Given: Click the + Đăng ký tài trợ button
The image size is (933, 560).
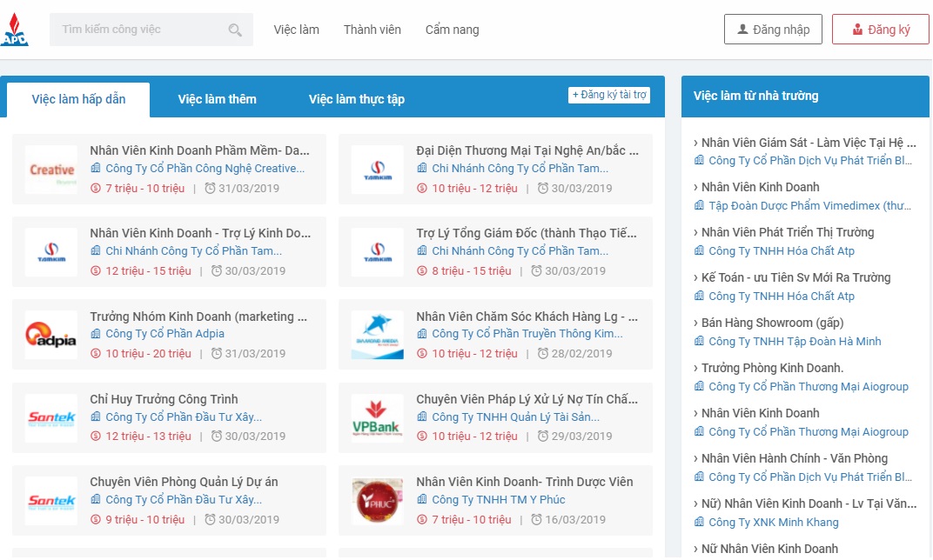Looking at the screenshot, I should [x=609, y=95].
